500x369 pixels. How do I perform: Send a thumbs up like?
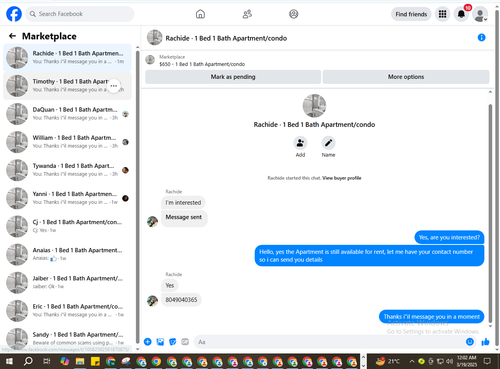click(485, 342)
